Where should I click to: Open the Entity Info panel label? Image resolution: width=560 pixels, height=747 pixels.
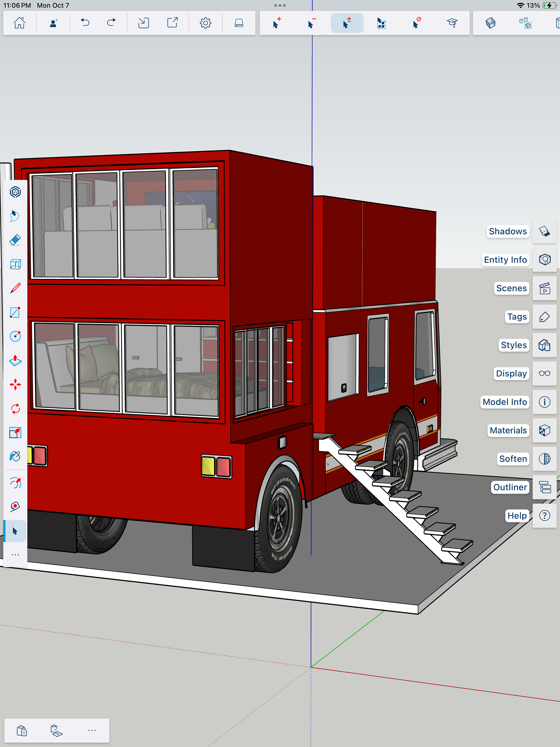click(x=505, y=260)
